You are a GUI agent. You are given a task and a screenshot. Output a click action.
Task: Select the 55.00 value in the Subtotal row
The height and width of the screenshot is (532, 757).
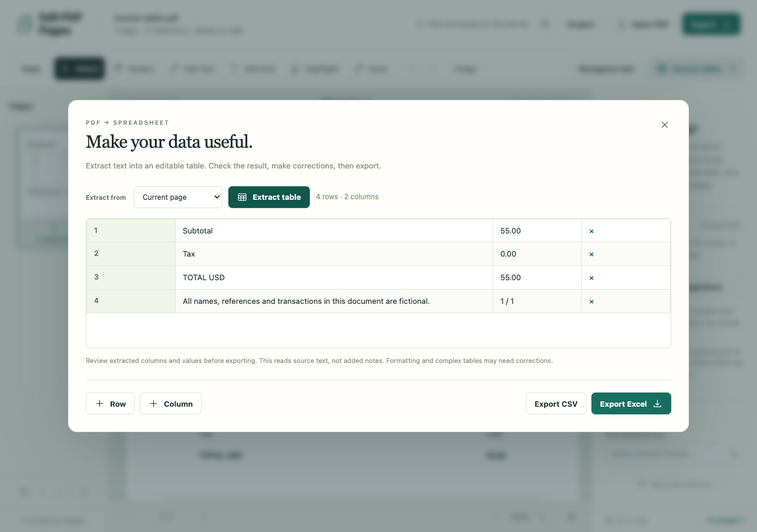click(x=537, y=231)
